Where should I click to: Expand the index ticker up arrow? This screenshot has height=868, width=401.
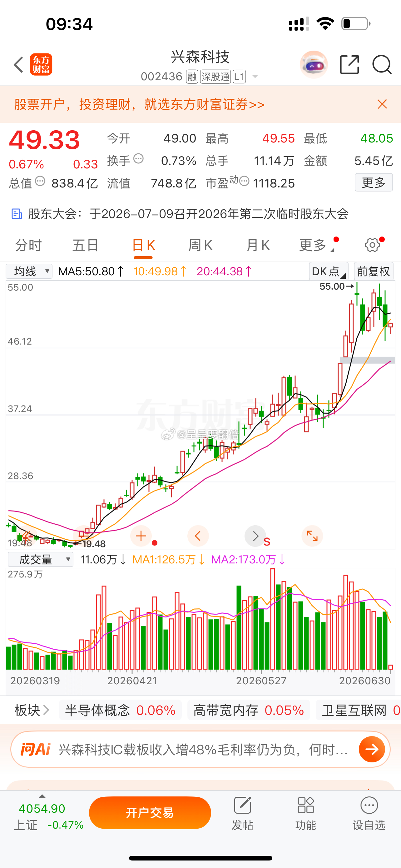pos(42,796)
